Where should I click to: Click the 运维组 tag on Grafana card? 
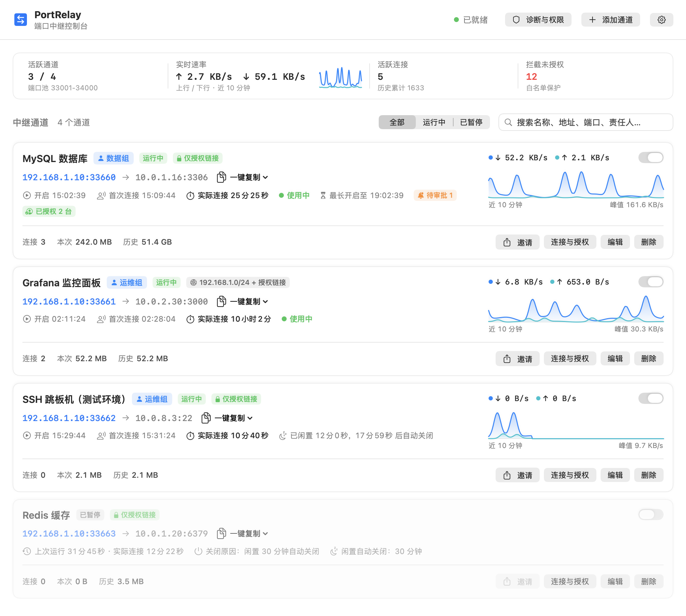[x=127, y=282]
